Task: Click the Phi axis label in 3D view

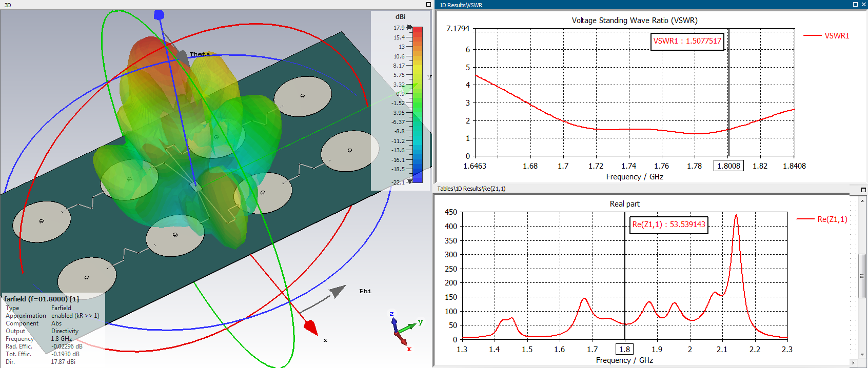Action: (365, 291)
